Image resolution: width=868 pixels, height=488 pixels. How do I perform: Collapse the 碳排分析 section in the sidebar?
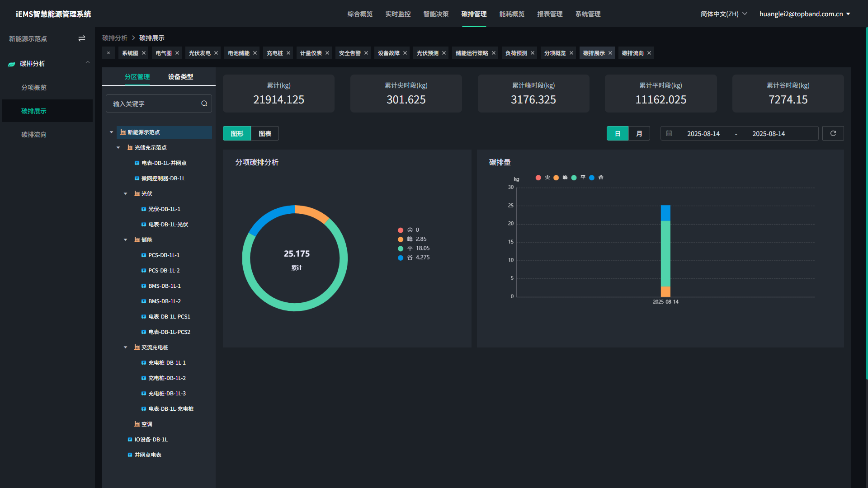tap(87, 62)
